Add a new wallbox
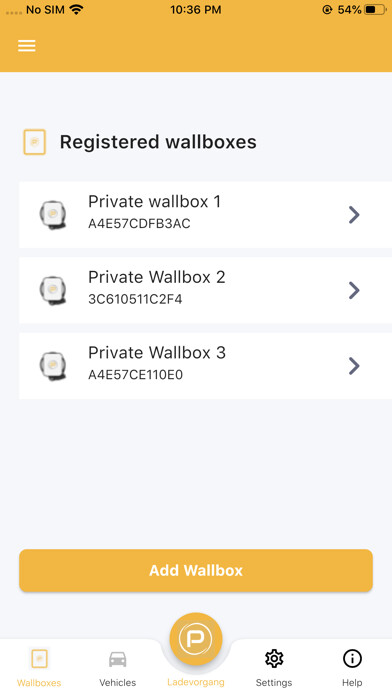Screen dimensions: 392x696 [196, 570]
